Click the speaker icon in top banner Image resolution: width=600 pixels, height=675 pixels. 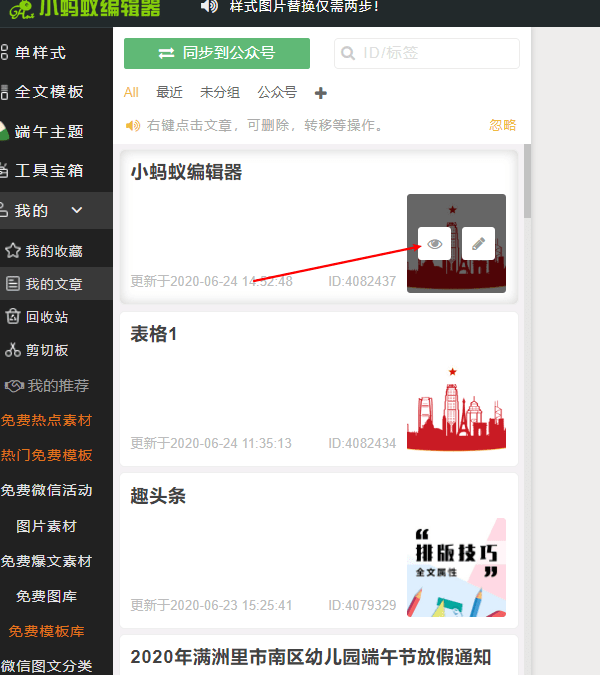coord(210,6)
